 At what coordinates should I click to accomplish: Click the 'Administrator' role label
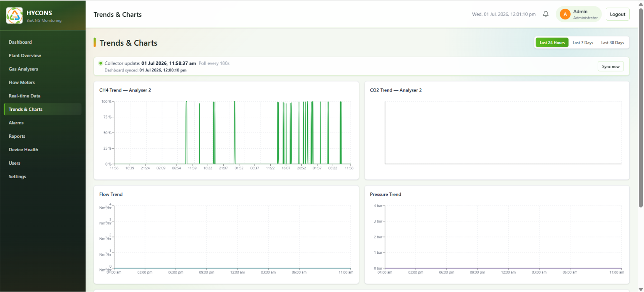(585, 18)
